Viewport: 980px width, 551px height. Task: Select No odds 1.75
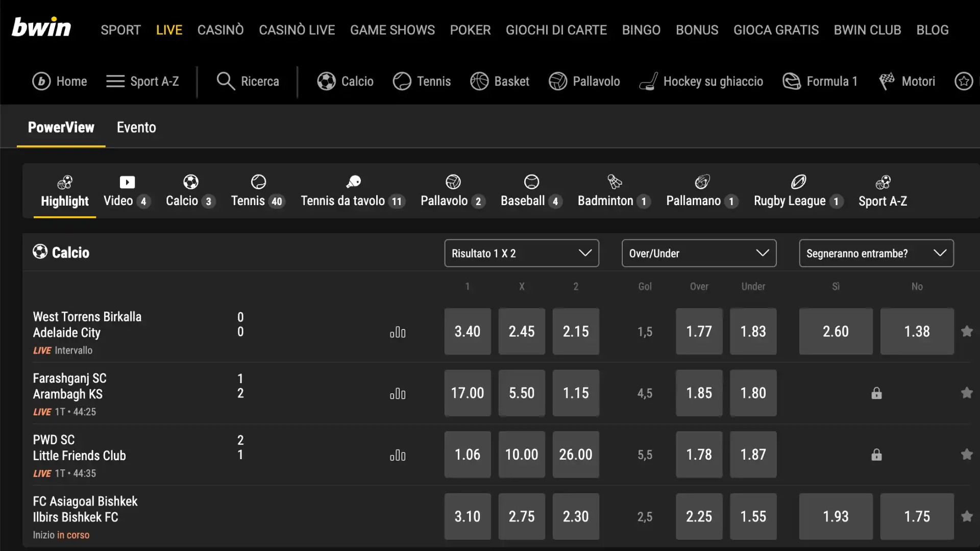pyautogui.click(x=917, y=516)
